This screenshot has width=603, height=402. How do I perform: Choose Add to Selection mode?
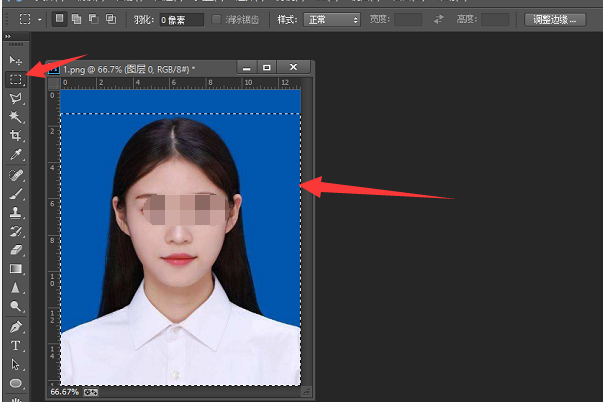tap(77, 19)
